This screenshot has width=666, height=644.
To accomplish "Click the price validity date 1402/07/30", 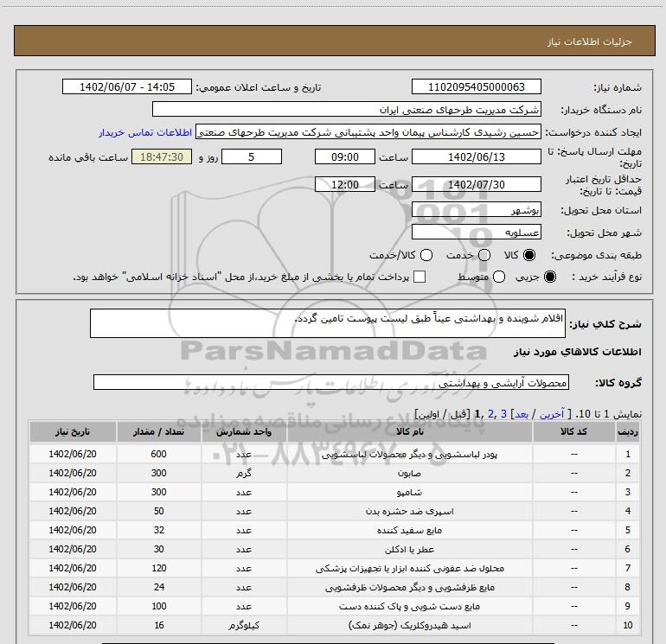I will (476, 184).
